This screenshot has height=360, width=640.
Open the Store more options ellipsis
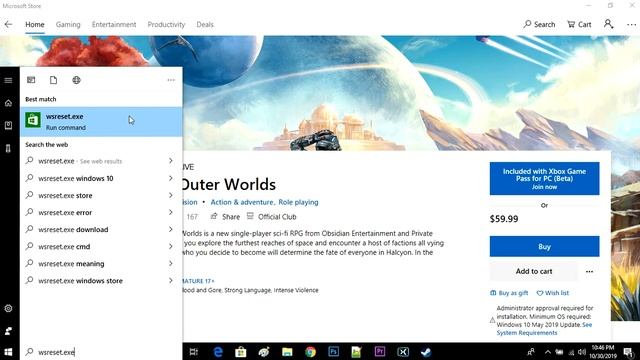pyautogui.click(x=631, y=24)
